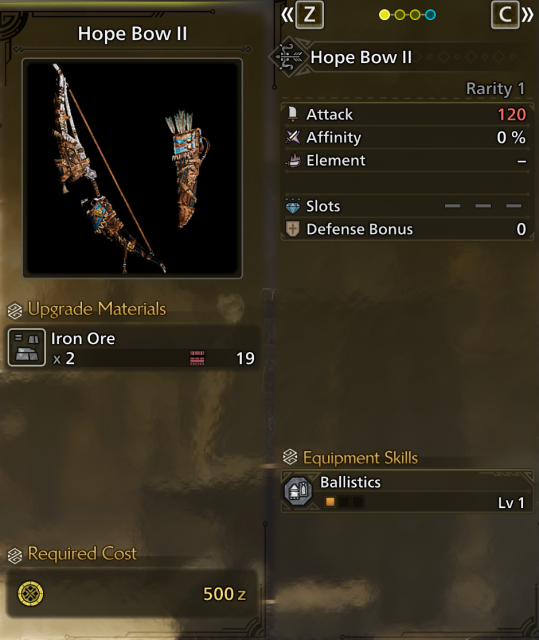Select the Ballistics skill row
The width and height of the screenshot is (539, 640).
[x=407, y=491]
